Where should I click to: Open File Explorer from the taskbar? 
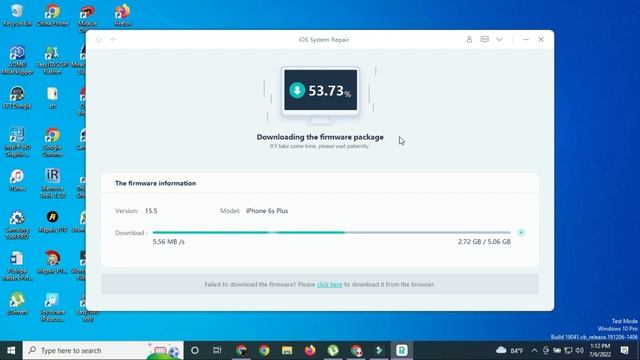pyautogui.click(x=287, y=351)
